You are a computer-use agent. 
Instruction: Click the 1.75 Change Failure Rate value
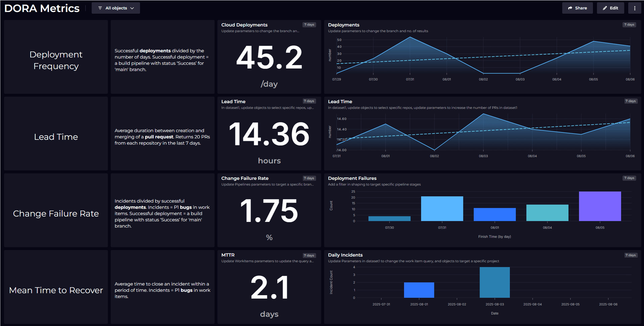pos(269,211)
